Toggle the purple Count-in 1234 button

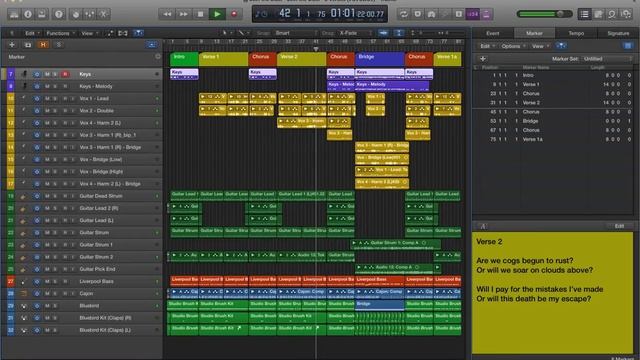(473, 14)
